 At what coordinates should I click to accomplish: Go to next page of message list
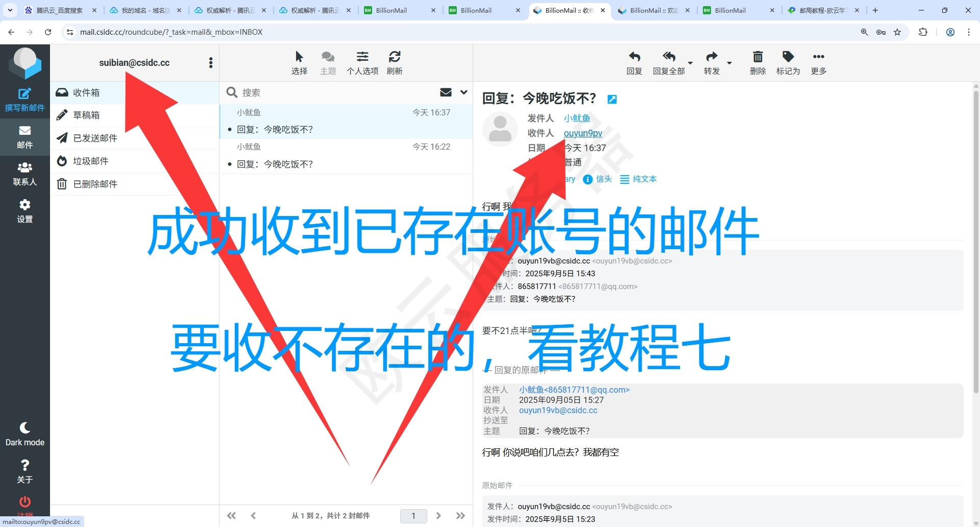[x=438, y=516]
